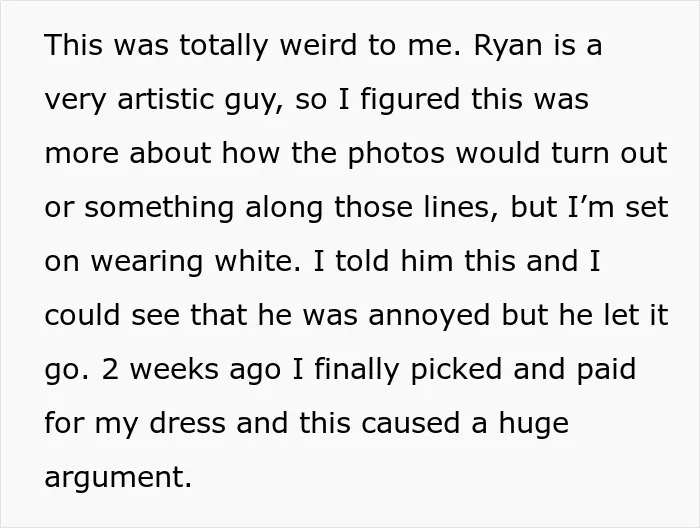The height and width of the screenshot is (528, 700).
Task: Click the word "wearing" in the fifth line
Action: click(x=147, y=262)
